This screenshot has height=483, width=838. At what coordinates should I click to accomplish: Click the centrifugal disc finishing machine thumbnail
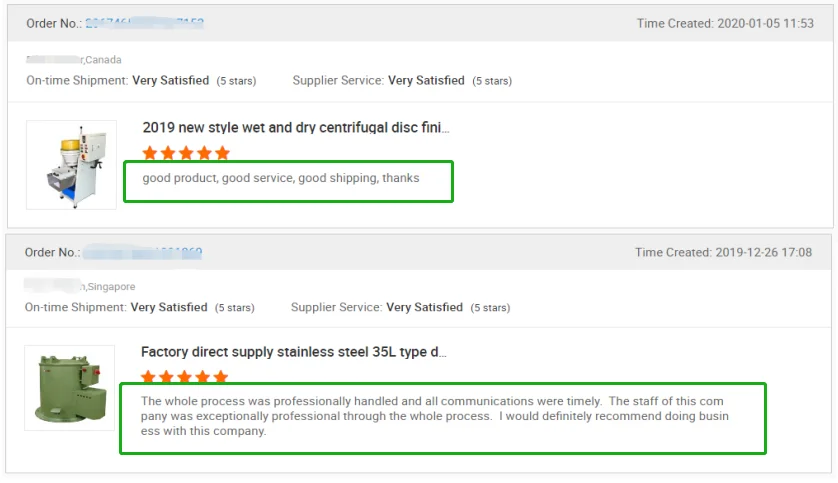[x=71, y=164]
